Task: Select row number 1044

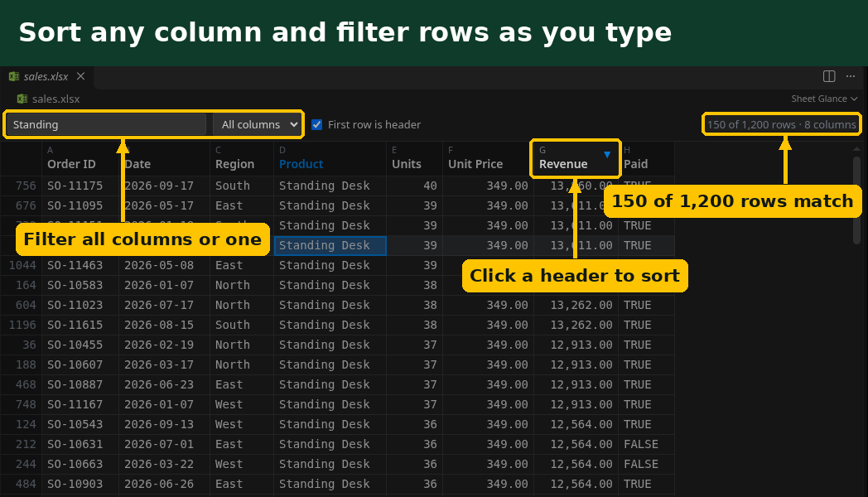Action: coord(22,266)
